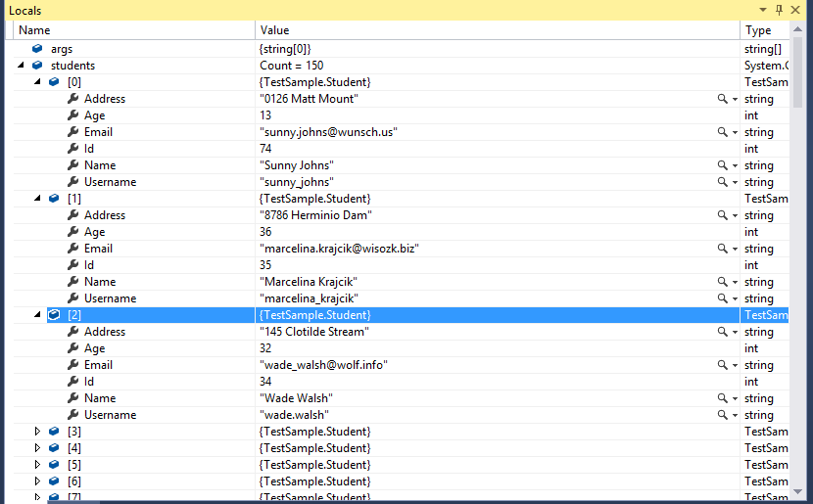Expand the [5] student element

pos(38,465)
